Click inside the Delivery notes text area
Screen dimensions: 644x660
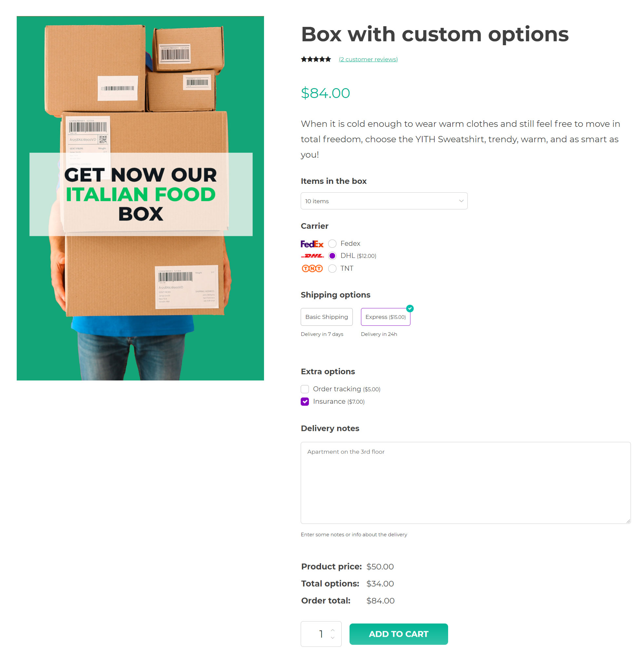pos(465,483)
